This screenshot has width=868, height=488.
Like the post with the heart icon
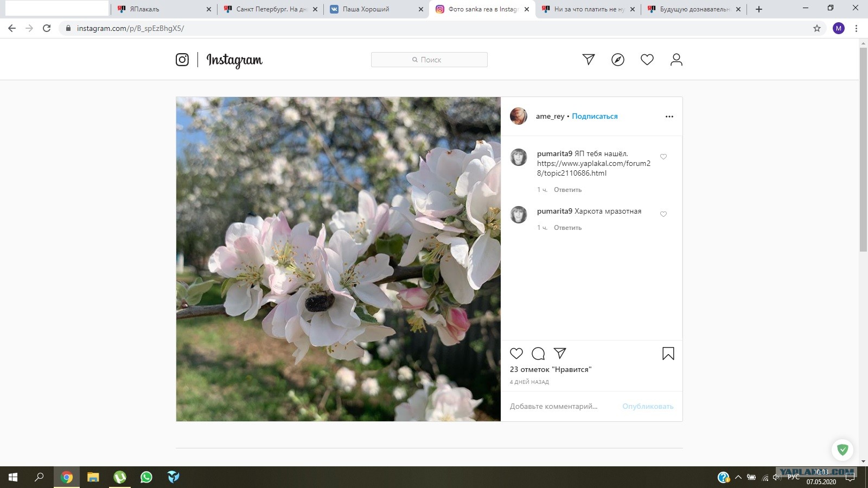click(x=516, y=354)
